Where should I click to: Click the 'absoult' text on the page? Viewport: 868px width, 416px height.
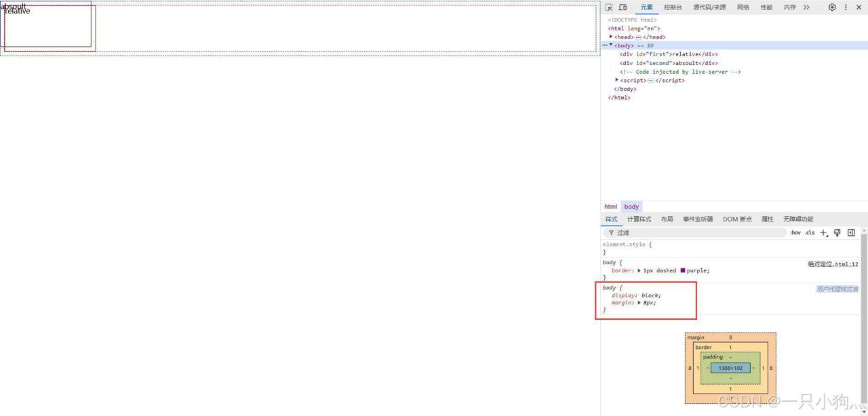point(14,5)
